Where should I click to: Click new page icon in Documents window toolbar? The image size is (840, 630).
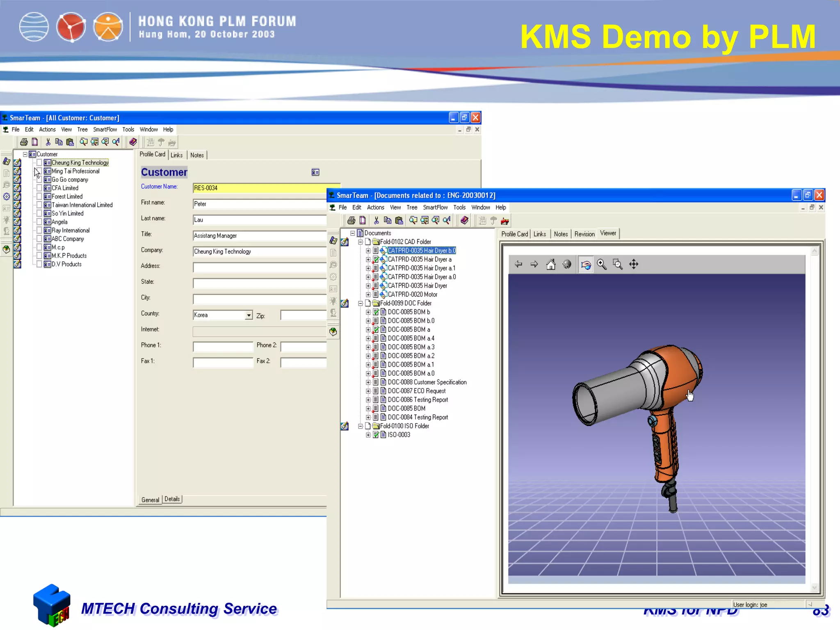(362, 221)
